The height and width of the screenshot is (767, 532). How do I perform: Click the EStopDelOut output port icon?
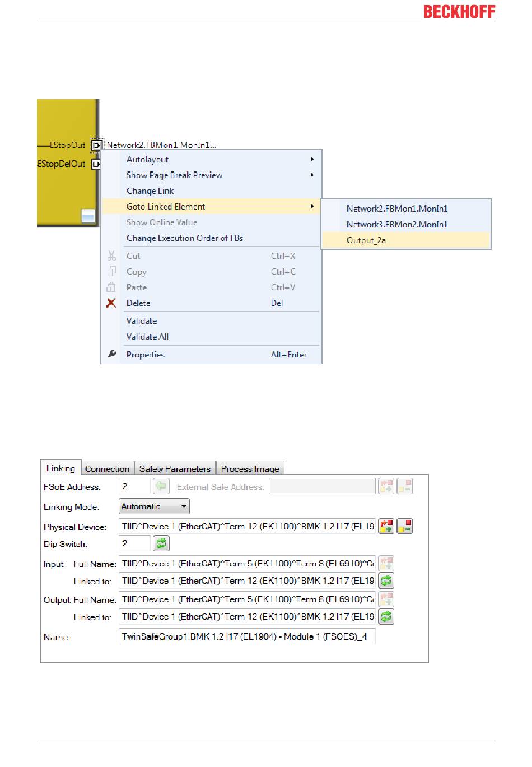point(96,164)
